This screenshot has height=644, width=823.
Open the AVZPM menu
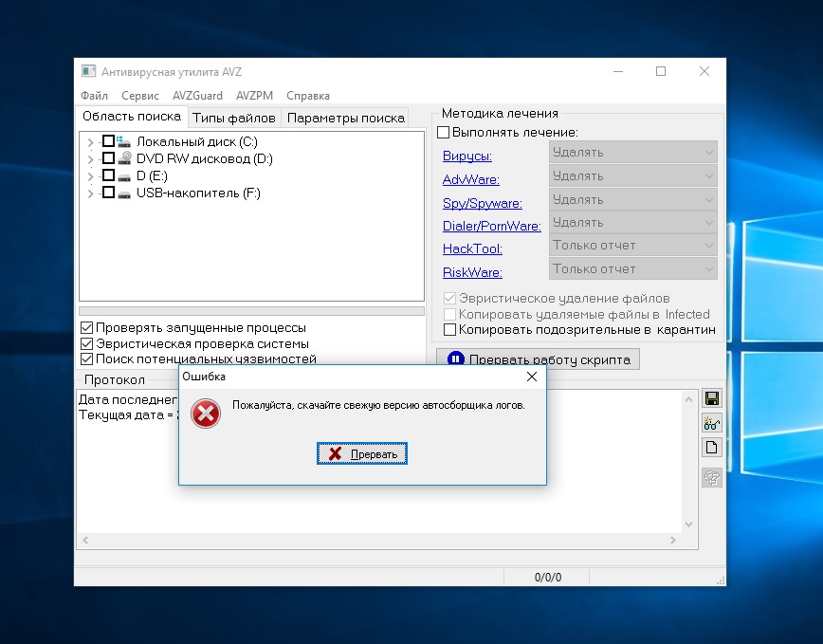pos(254,96)
